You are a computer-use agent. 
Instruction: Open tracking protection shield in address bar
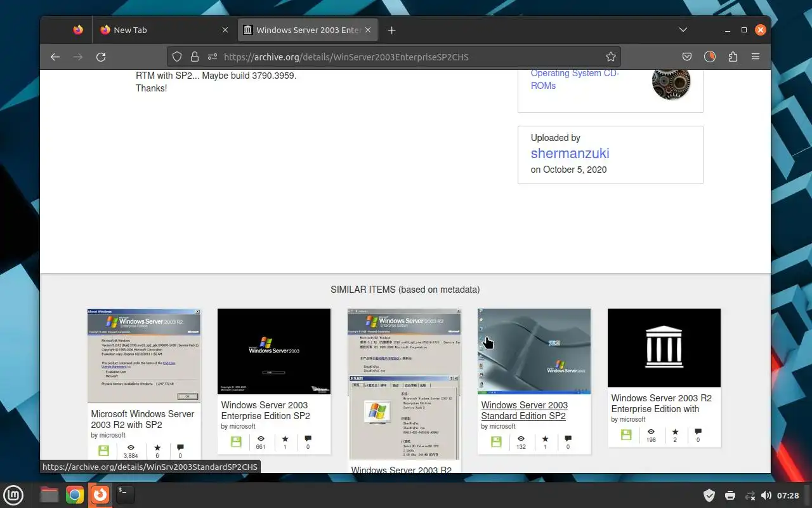tap(177, 57)
